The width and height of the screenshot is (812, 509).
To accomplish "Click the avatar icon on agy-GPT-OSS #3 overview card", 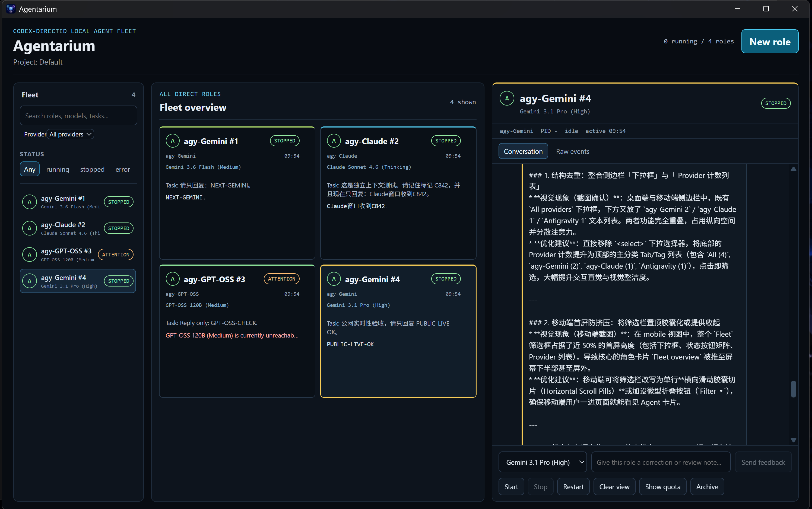I will tap(173, 279).
